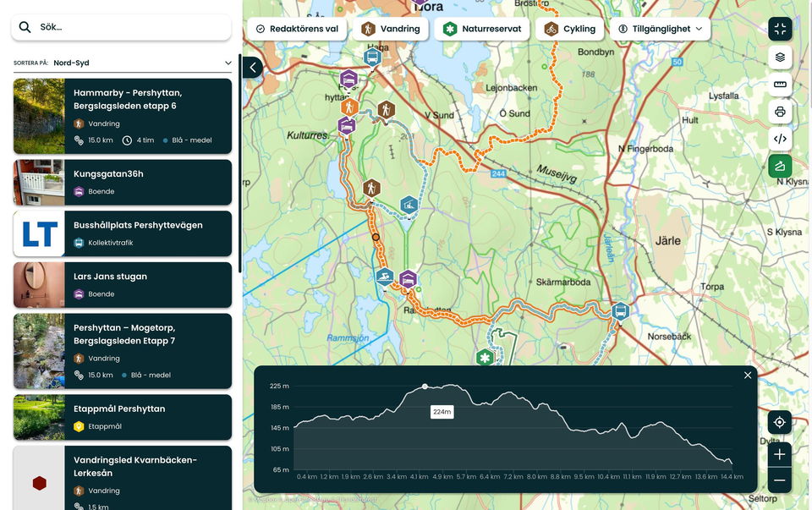Toggle the Redaktörens val filter
Image resolution: width=812 pixels, height=510 pixels.
point(297,29)
